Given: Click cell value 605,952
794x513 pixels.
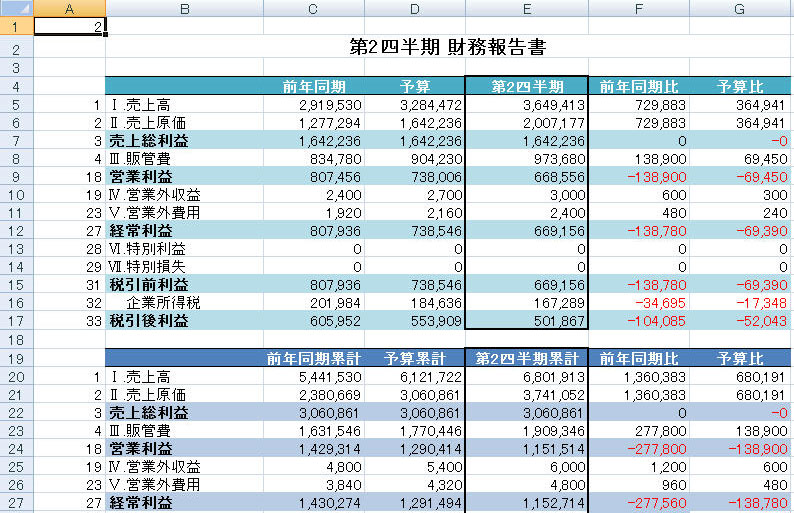Looking at the screenshot, I should click(336, 321).
